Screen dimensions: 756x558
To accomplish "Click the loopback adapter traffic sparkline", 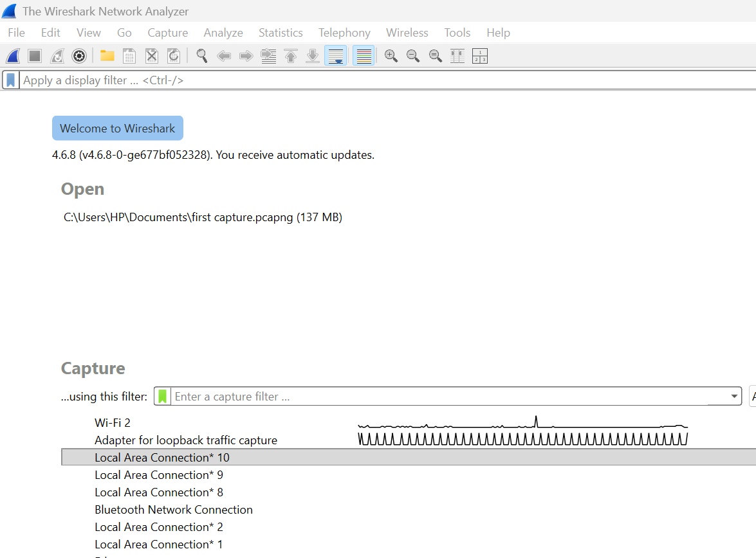I will tap(522, 439).
